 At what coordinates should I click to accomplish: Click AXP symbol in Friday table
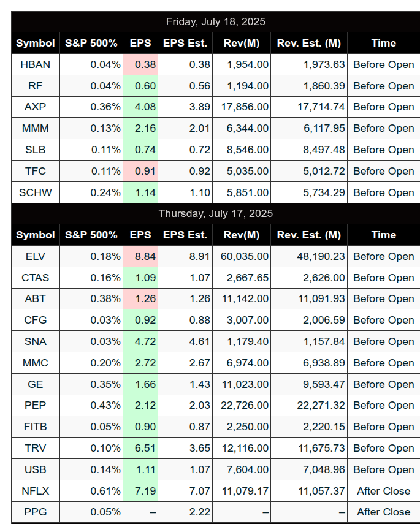[x=36, y=107]
